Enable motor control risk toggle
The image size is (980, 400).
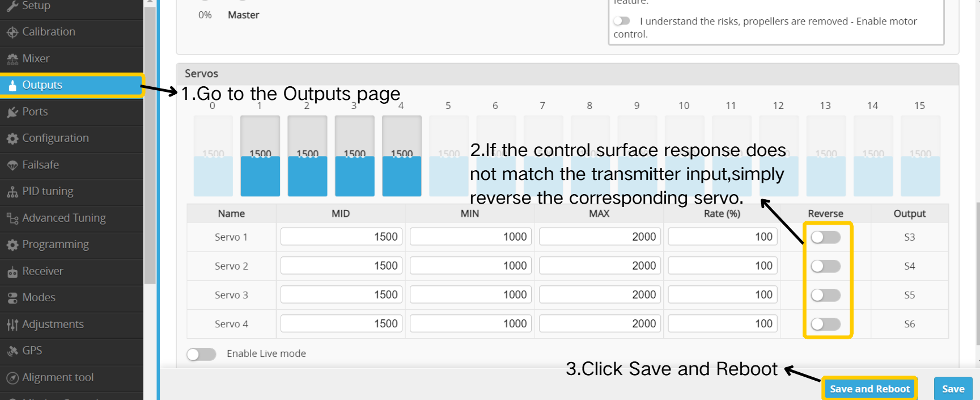(x=622, y=21)
